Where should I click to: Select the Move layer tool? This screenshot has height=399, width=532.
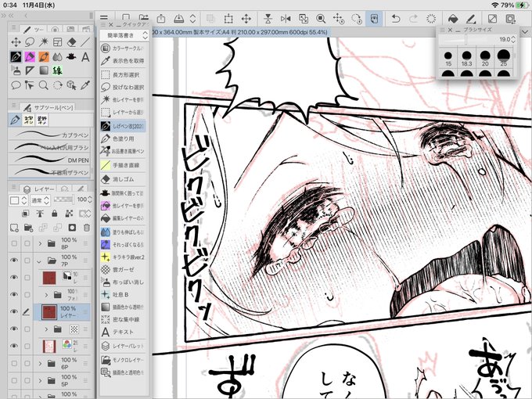click(16, 42)
